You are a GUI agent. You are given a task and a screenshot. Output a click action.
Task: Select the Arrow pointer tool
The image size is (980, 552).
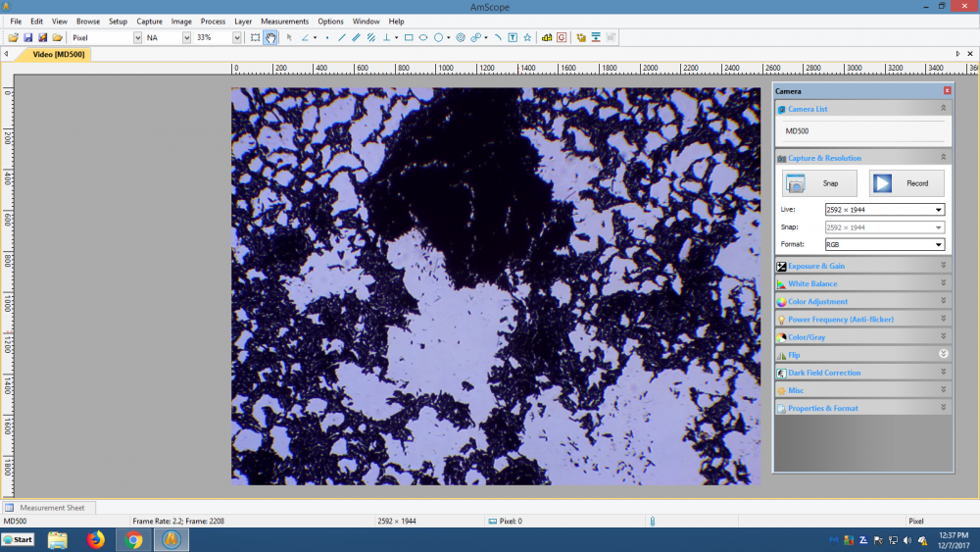coord(289,37)
